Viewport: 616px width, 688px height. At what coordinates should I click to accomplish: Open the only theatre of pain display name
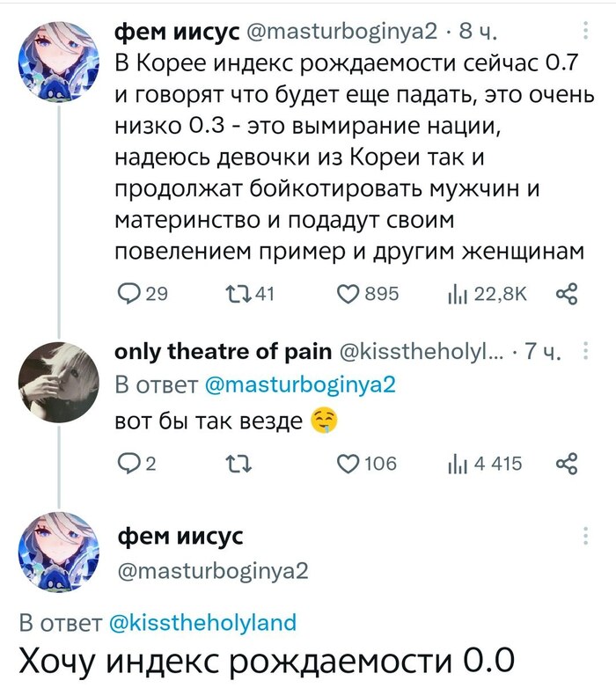tap(224, 353)
